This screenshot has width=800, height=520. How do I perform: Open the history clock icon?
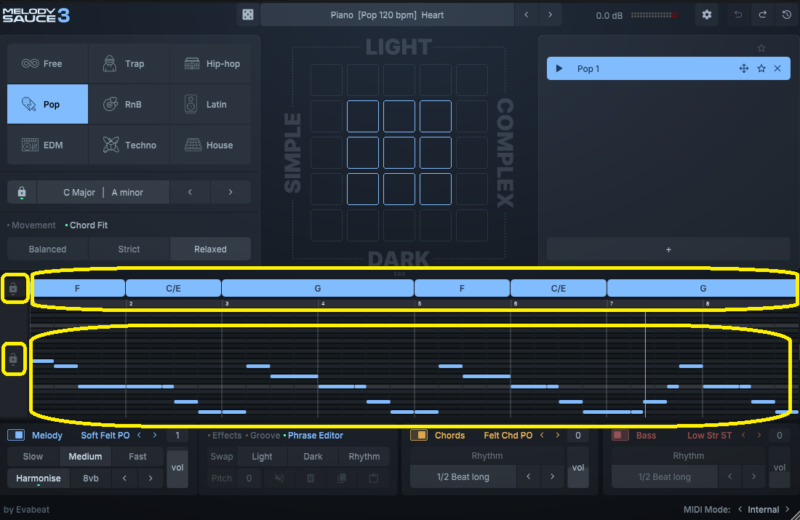[785, 15]
